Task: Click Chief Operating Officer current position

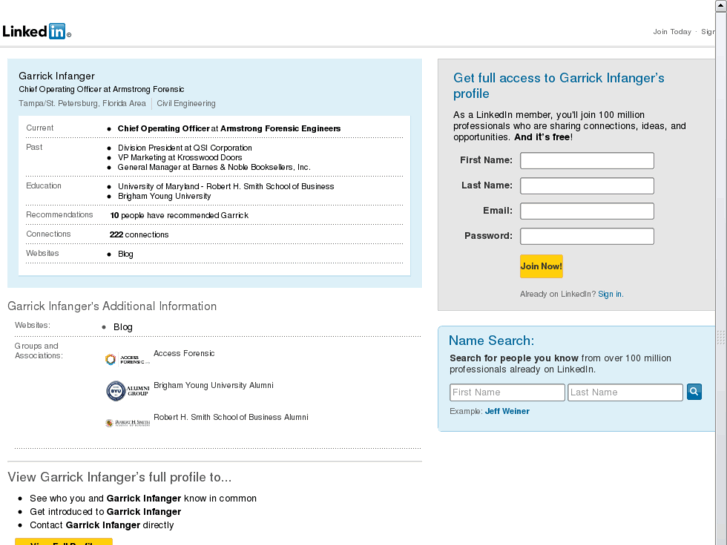Action: coord(229,128)
